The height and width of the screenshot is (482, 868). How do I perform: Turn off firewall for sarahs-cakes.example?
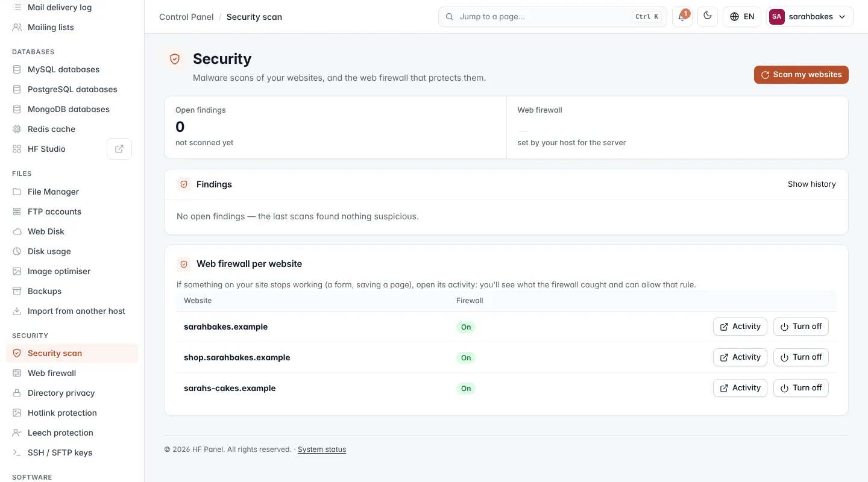[x=801, y=388]
